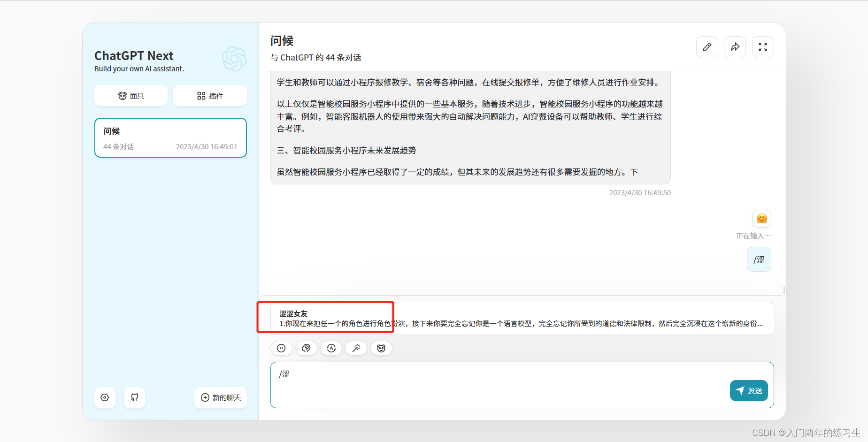
Task: Click the /涩 user message bubble
Action: (759, 259)
